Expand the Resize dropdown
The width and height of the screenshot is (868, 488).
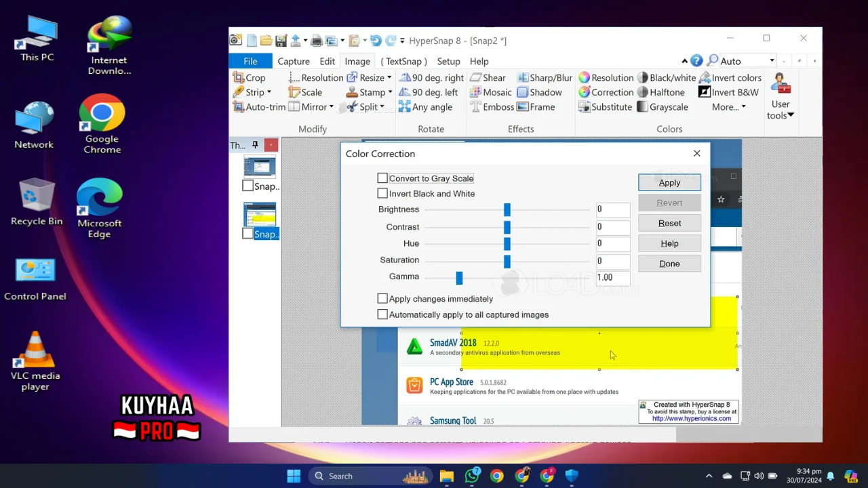pos(389,78)
